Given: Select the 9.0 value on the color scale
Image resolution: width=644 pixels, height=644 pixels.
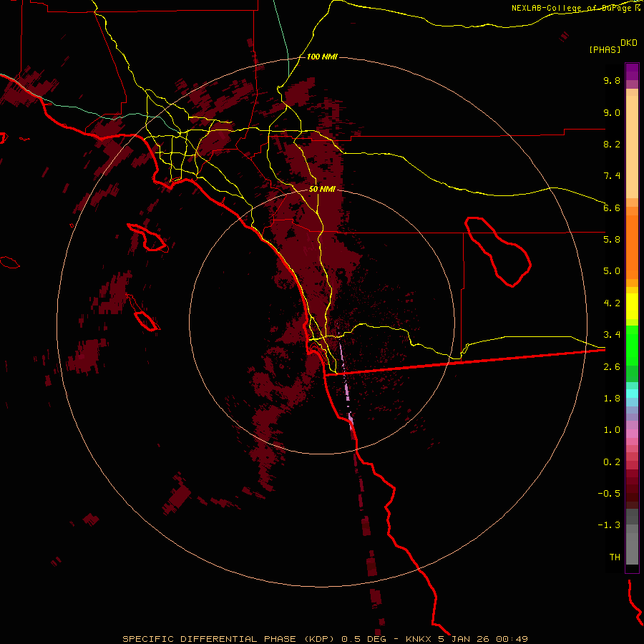Looking at the screenshot, I should [612, 112].
